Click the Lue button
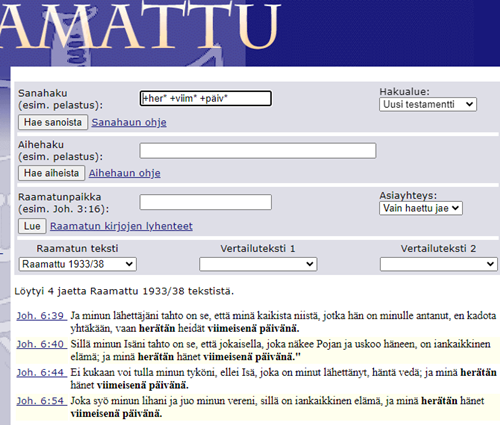 pos(32,226)
